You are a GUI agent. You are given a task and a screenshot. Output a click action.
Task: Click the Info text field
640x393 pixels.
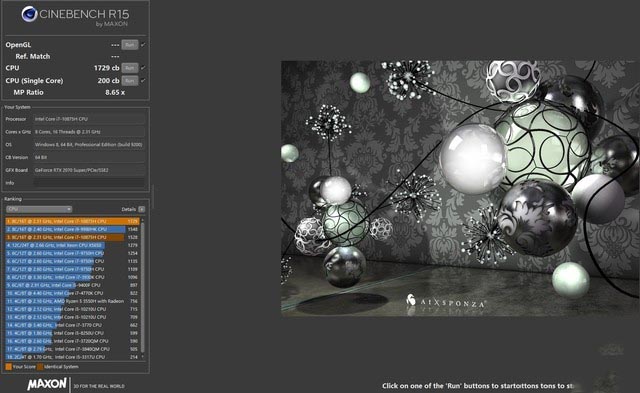pyautogui.click(x=89, y=183)
